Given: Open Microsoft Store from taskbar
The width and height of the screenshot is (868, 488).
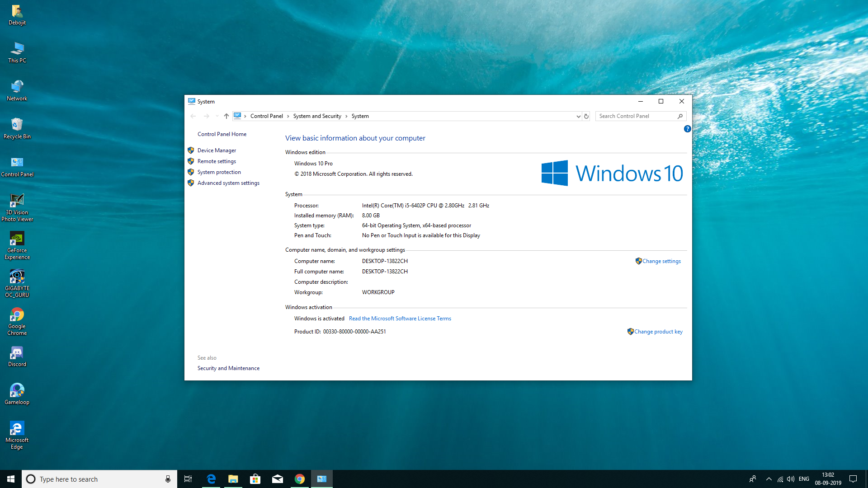Looking at the screenshot, I should (x=255, y=479).
